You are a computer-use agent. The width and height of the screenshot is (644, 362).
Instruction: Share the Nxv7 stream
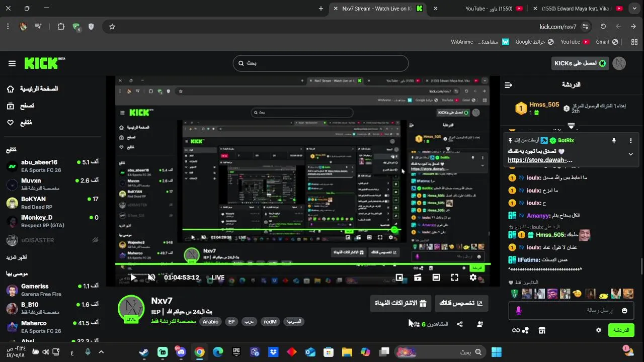[x=460, y=324]
